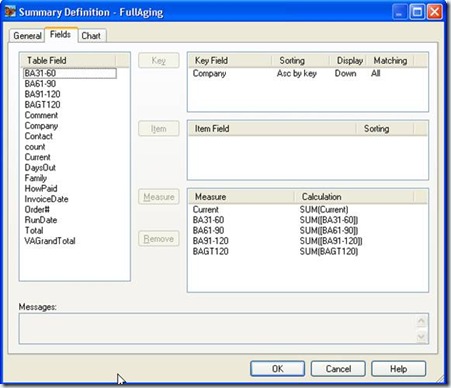Select the Family table field
The height and width of the screenshot is (388, 451).
tap(36, 178)
